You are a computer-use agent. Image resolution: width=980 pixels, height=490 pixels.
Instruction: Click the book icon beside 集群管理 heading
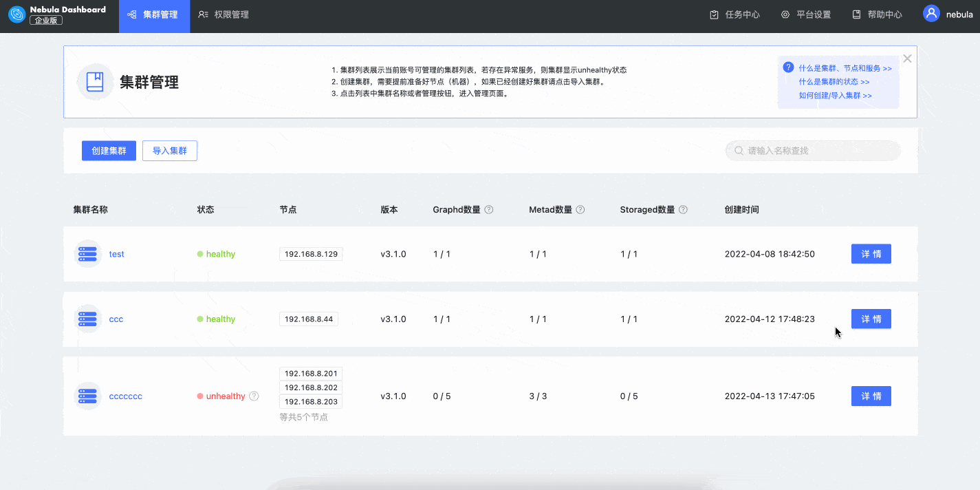pos(95,82)
